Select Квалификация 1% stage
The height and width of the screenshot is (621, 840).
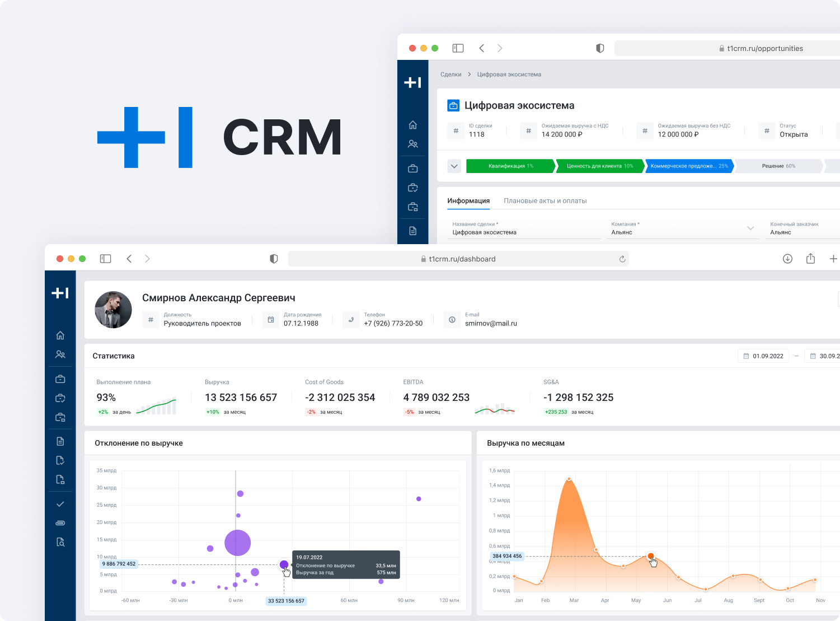coord(510,166)
